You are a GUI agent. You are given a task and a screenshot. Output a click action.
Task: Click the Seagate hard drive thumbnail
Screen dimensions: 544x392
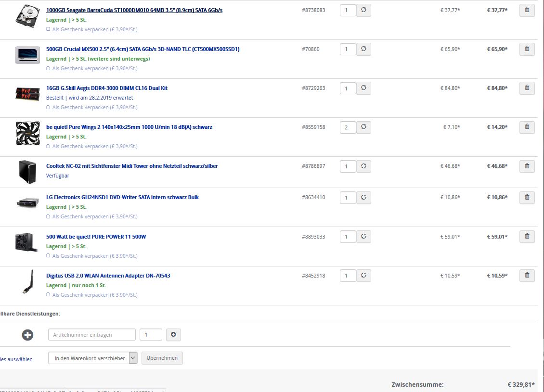[x=28, y=16]
